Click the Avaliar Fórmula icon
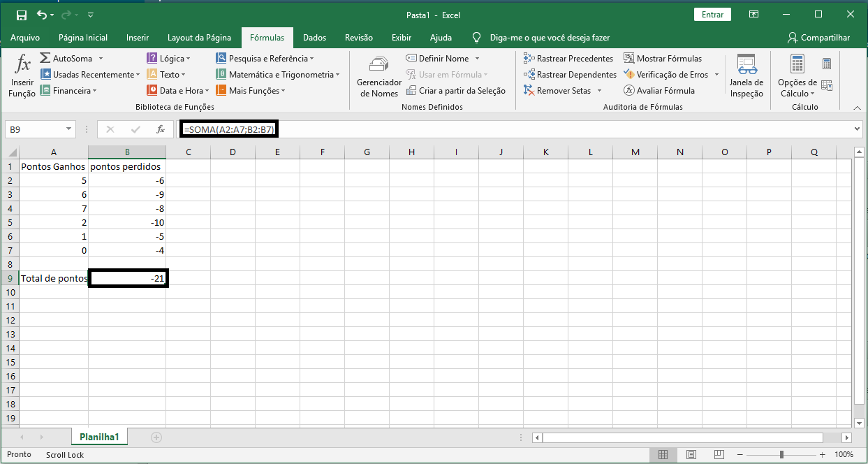The height and width of the screenshot is (464, 868). click(629, 91)
